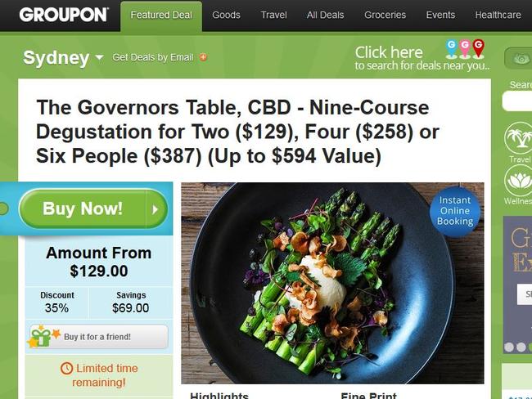Open the Groceries menu item
The height and width of the screenshot is (399, 532).
[385, 16]
